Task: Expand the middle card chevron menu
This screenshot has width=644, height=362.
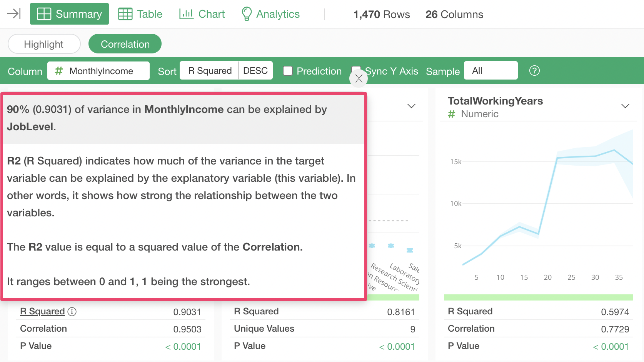Action: point(411,106)
